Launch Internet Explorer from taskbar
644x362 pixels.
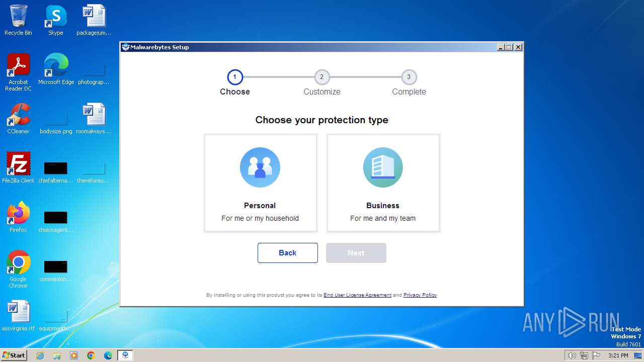click(40, 355)
